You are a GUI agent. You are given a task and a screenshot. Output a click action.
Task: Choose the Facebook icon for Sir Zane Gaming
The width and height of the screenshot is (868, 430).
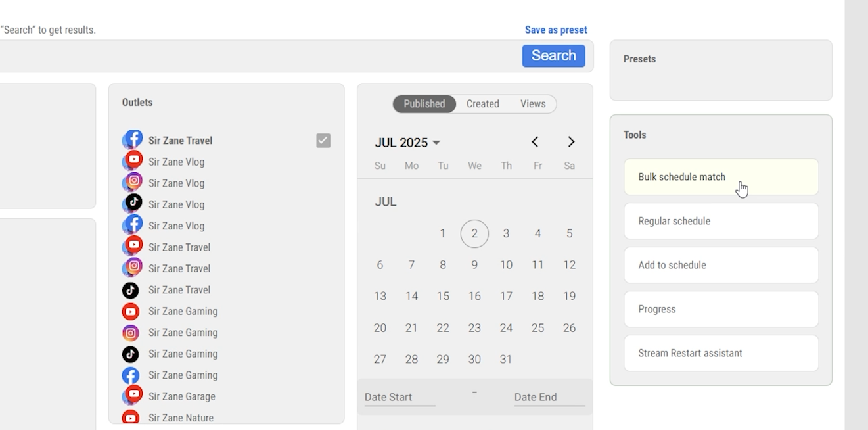click(131, 375)
